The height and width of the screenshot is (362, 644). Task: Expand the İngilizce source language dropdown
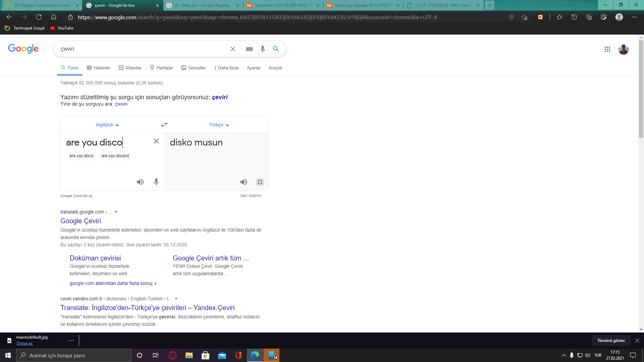(x=107, y=125)
